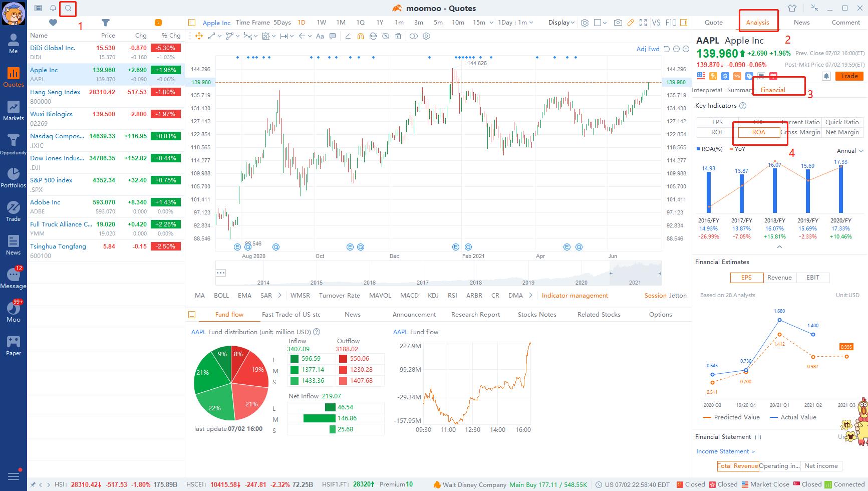Open Opportunity filter in sidebar
868x491 pixels.
(x=14, y=145)
